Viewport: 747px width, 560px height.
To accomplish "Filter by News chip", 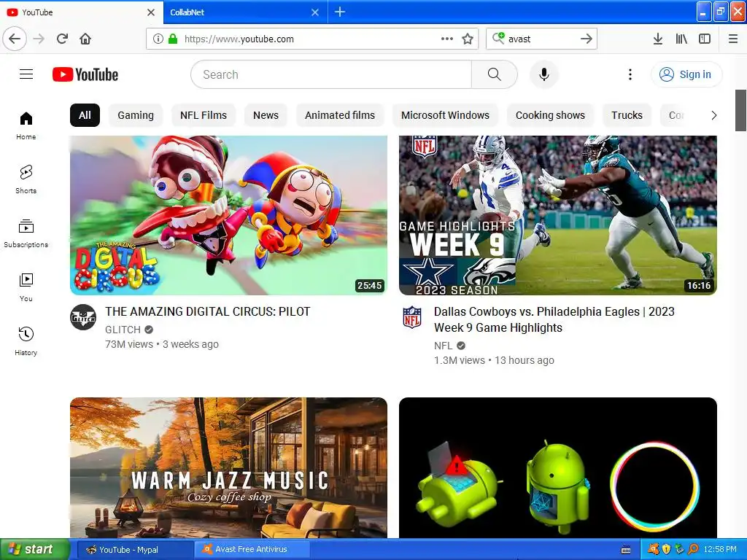I will 266,115.
